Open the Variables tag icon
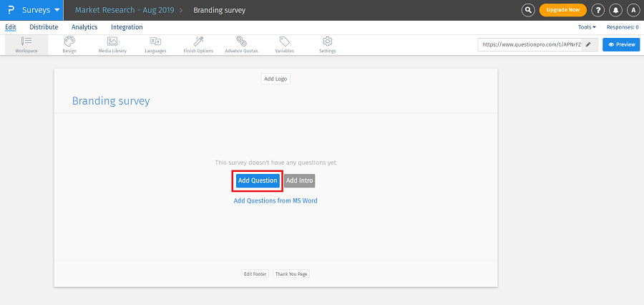The image size is (644, 305). 284,42
